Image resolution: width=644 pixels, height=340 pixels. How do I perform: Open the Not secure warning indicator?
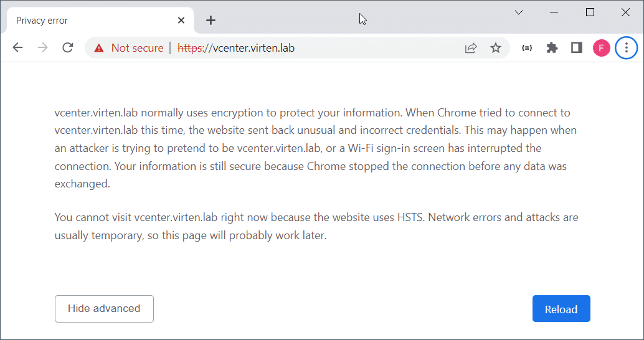[x=128, y=48]
